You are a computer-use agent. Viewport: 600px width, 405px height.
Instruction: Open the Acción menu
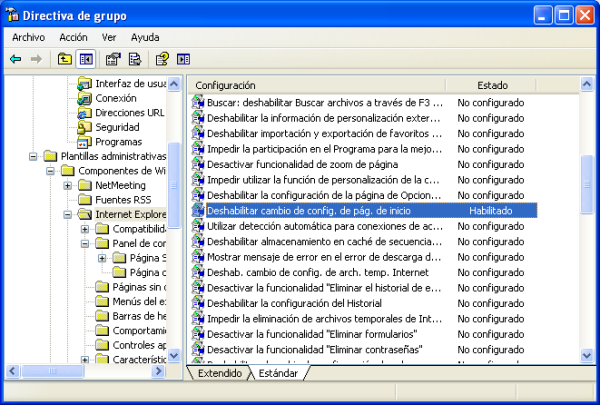point(73,37)
